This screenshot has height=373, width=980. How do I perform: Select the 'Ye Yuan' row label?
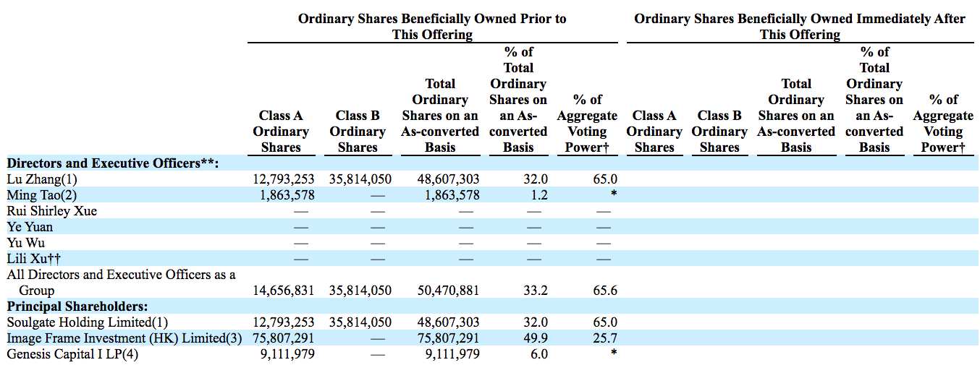coord(30,227)
